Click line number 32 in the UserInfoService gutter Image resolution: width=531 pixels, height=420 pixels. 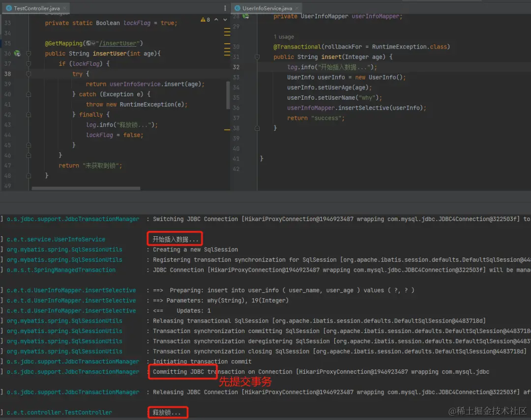tap(236, 67)
